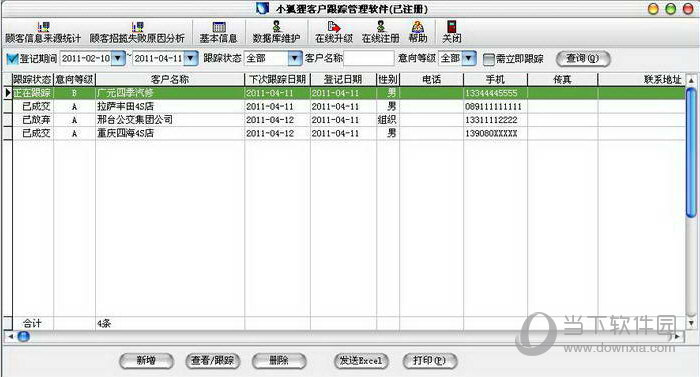The height and width of the screenshot is (377, 700).
Task: Open 帮助 toolbar icon
Action: [418, 32]
